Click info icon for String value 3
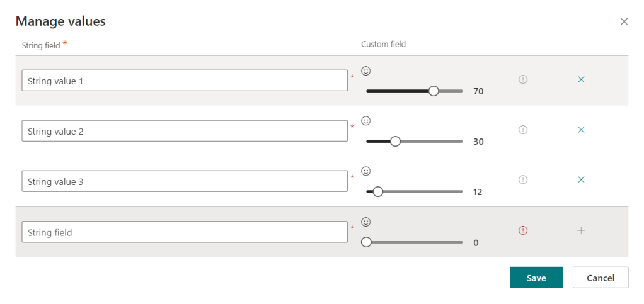The width and height of the screenshot is (644, 304). coord(522,180)
